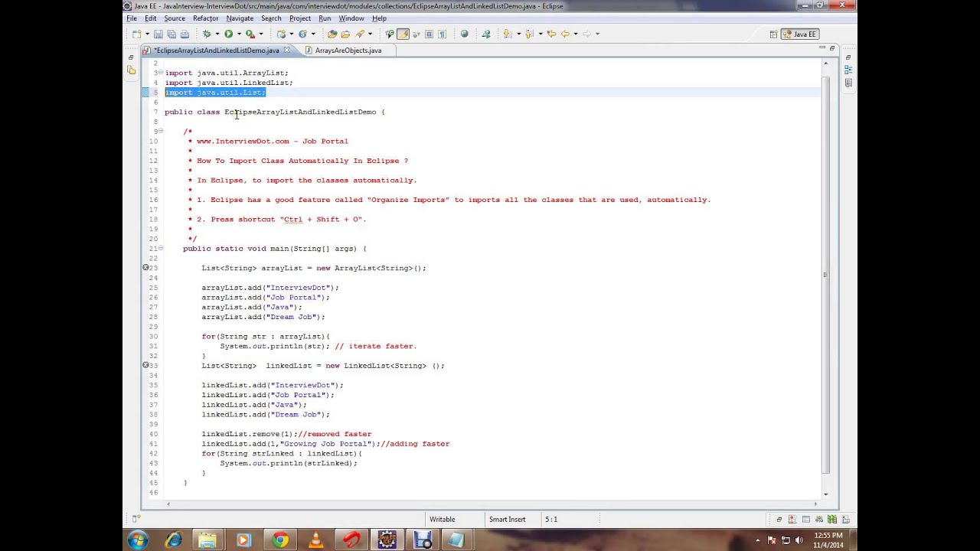
Task: Close the EclipseArrayListAndLinkedListDemo.java tab
Action: [287, 51]
